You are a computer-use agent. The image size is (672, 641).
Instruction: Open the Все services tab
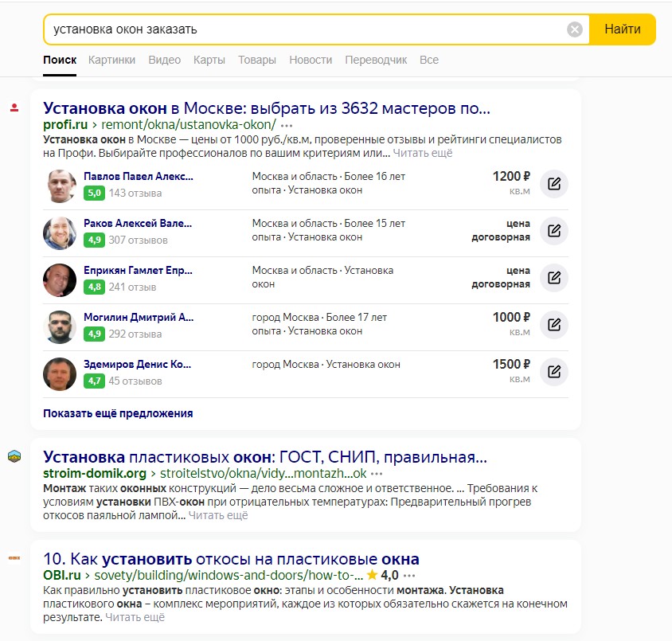click(429, 60)
